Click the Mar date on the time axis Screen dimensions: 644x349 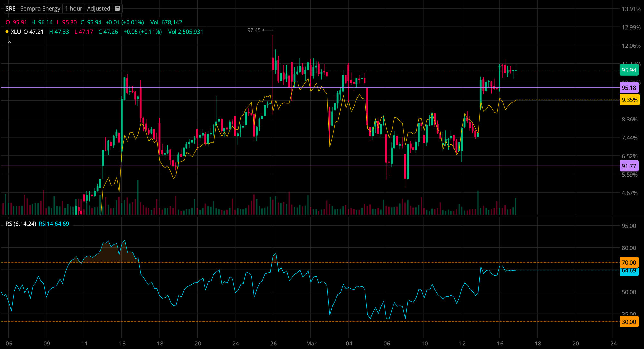[x=311, y=344]
